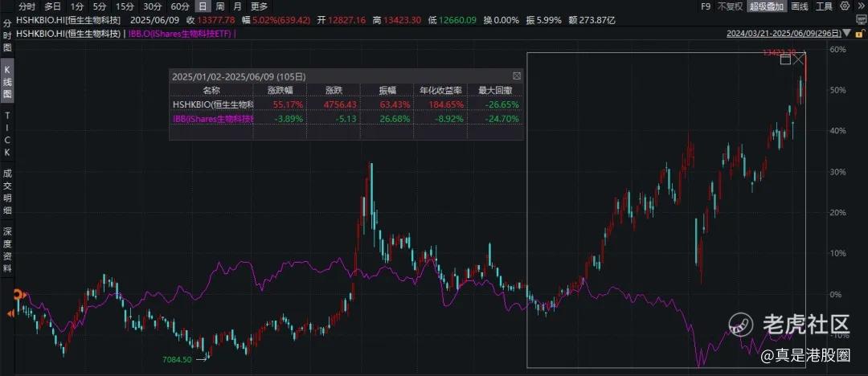Screen dimensions: 868x376
Task: Click the 2024/03/21-2025/06/09 date range link
Action: 784,34
